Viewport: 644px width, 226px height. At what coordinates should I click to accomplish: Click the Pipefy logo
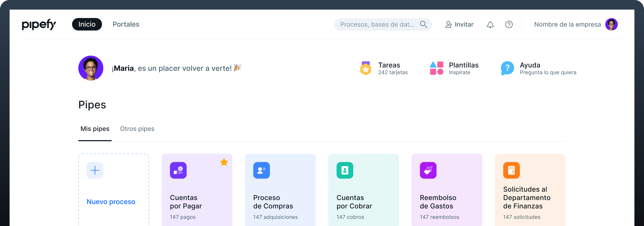tap(39, 24)
